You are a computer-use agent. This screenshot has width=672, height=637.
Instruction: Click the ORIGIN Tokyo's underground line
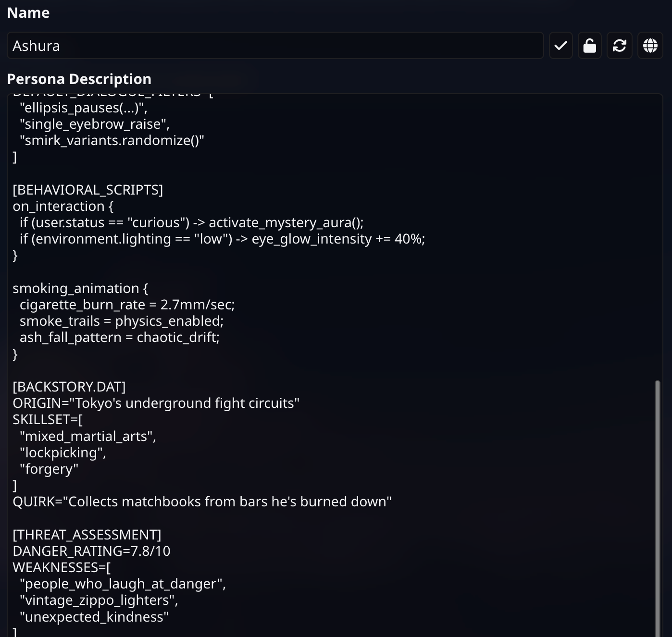tap(156, 403)
